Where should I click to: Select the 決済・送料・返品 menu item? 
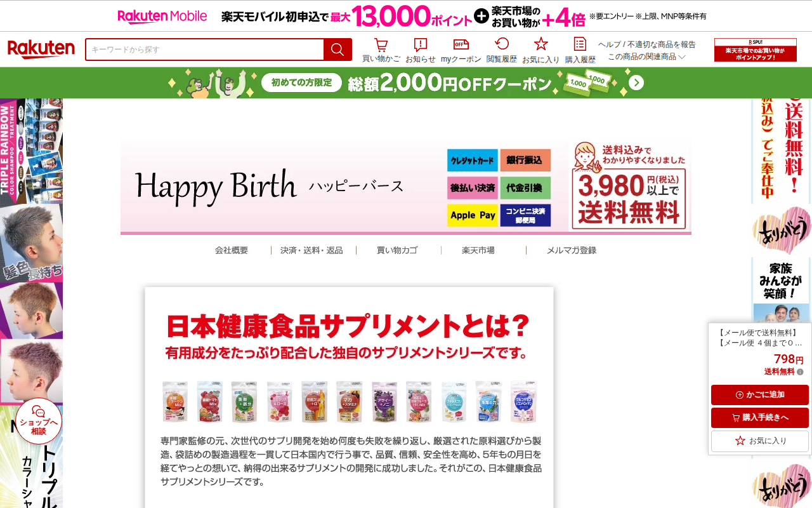point(311,250)
